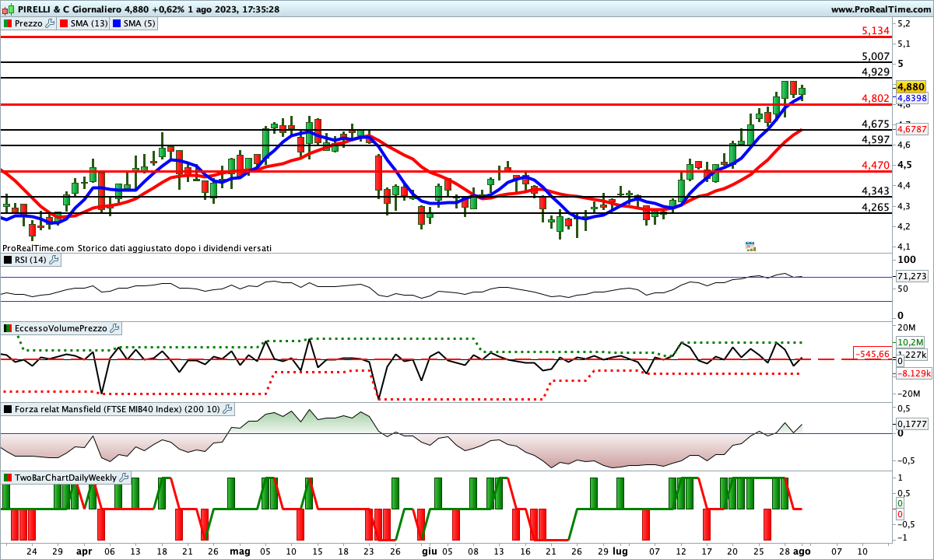Click the 4,343 price level label
Viewport: 934px width, 560px height.
click(876, 191)
